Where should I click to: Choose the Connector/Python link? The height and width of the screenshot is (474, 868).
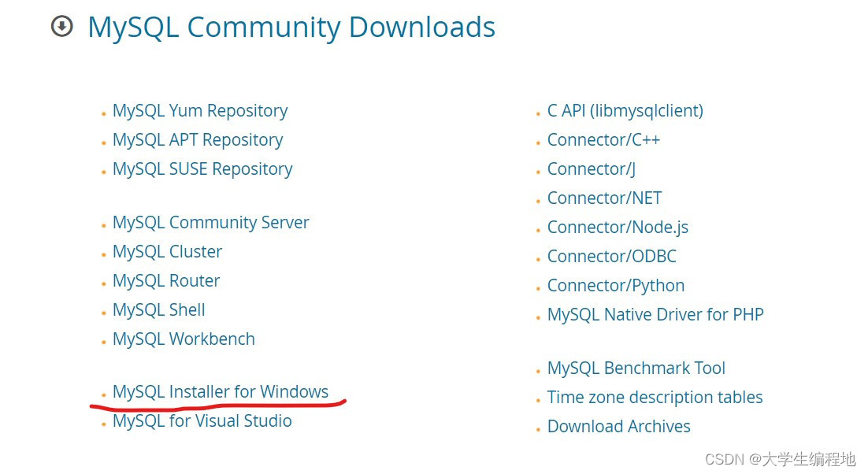[x=616, y=285]
